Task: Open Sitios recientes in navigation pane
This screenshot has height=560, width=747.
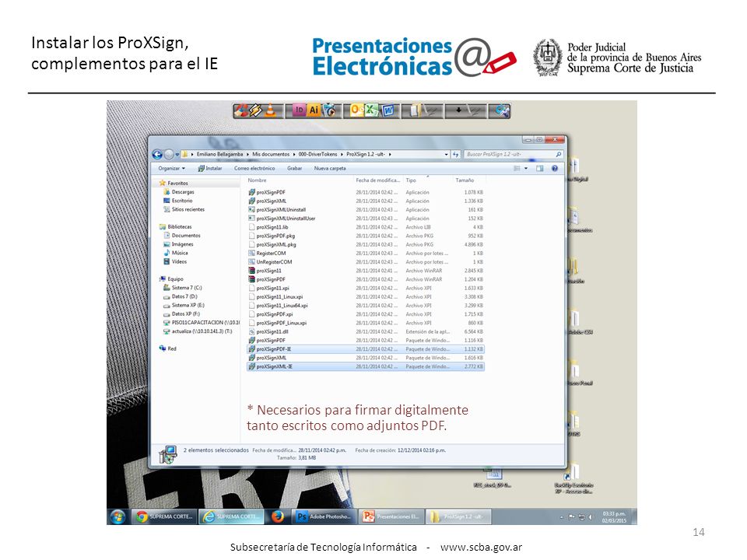Action: pyautogui.click(x=188, y=209)
